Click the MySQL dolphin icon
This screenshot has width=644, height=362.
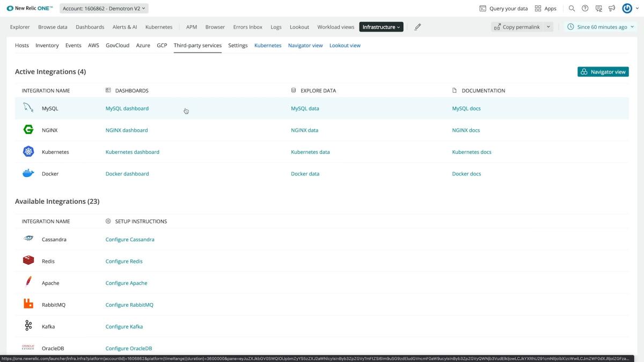coord(28,108)
